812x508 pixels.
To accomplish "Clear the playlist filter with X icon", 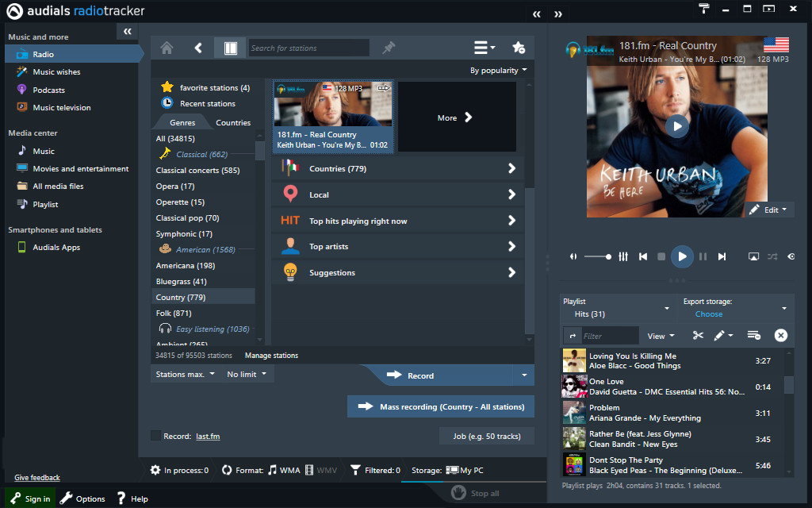I will [x=780, y=336].
